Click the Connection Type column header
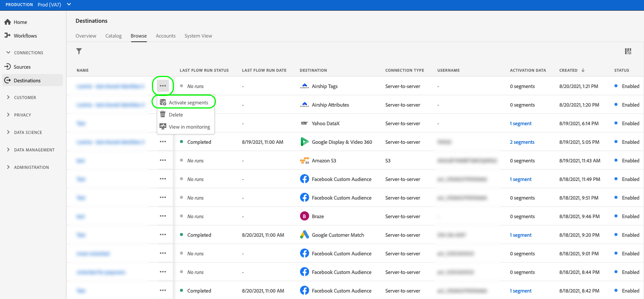The width and height of the screenshot is (644, 299). 405,70
